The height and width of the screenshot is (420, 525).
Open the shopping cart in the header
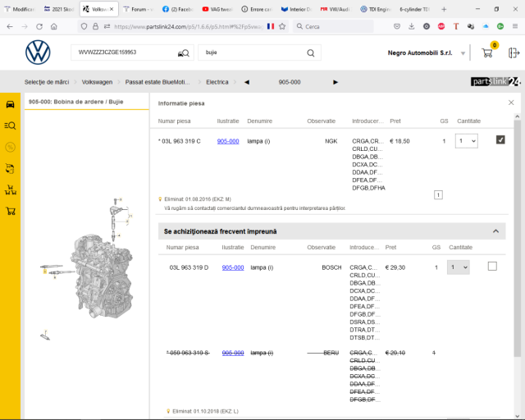coord(487,52)
